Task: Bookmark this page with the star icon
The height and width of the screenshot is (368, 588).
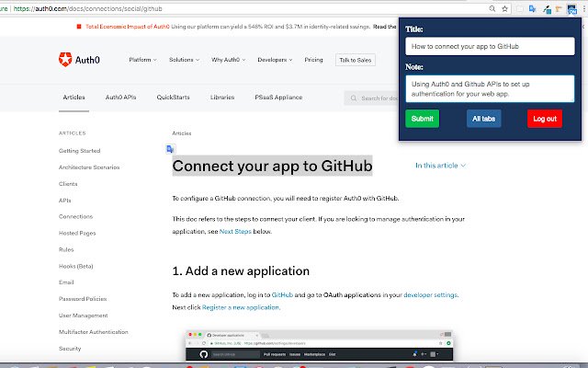Action: pyautogui.click(x=504, y=8)
